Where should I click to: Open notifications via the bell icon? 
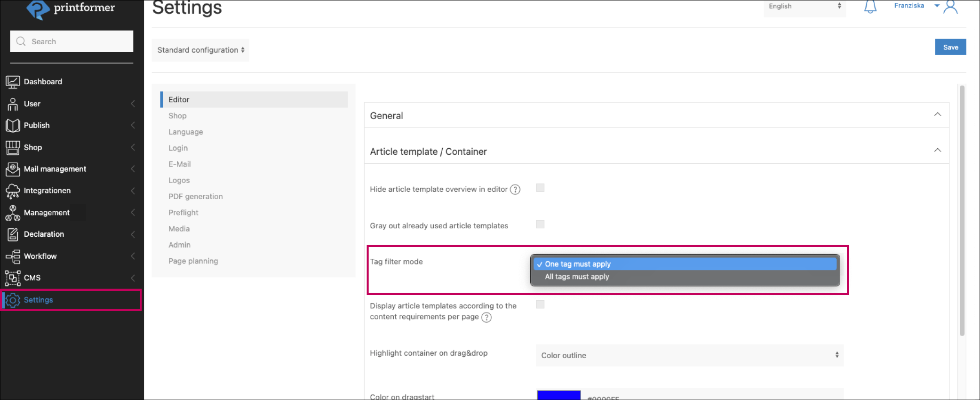(870, 7)
